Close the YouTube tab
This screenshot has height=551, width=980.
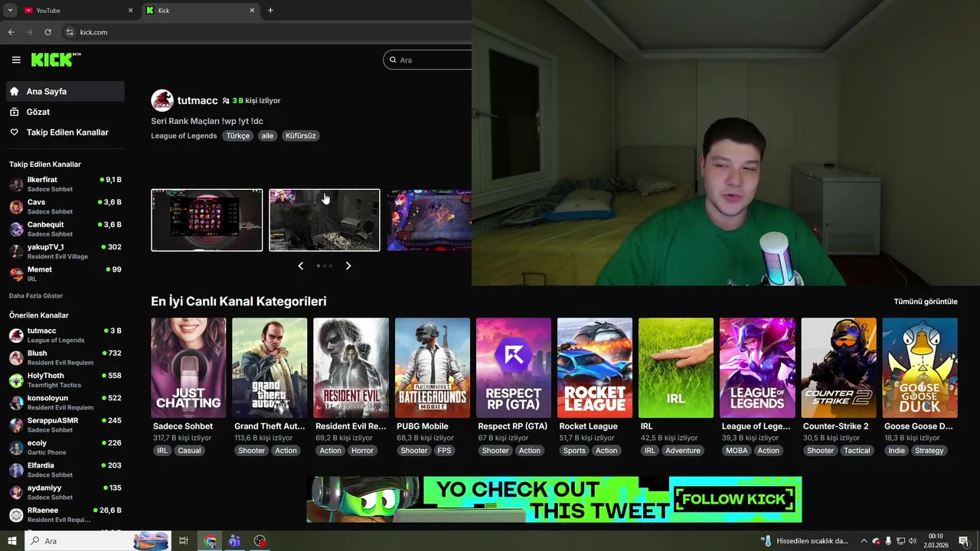pos(130,10)
